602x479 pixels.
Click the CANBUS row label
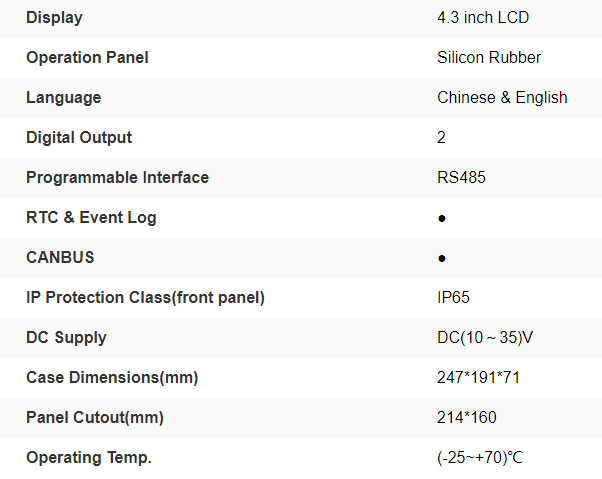coord(60,257)
